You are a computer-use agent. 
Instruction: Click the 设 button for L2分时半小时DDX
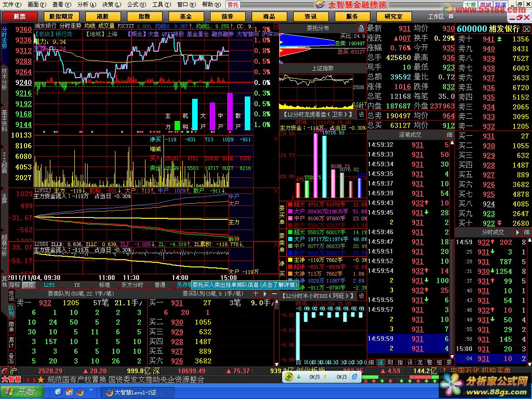(361, 296)
